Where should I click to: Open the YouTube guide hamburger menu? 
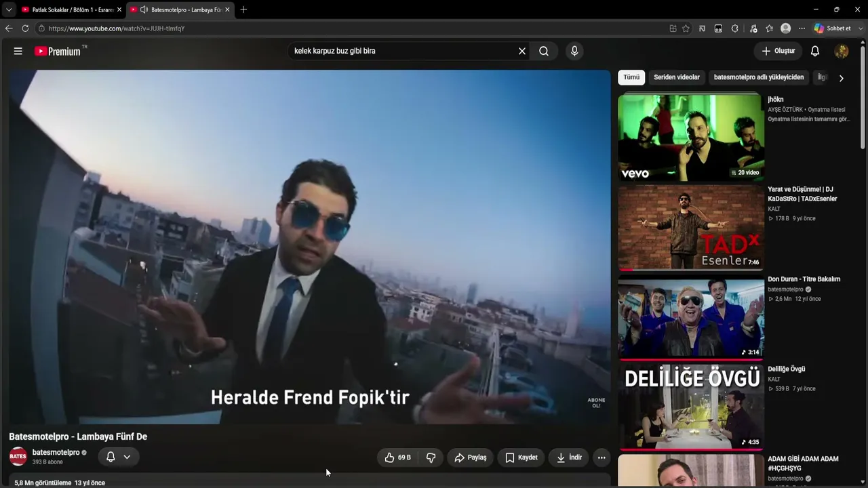tap(18, 51)
